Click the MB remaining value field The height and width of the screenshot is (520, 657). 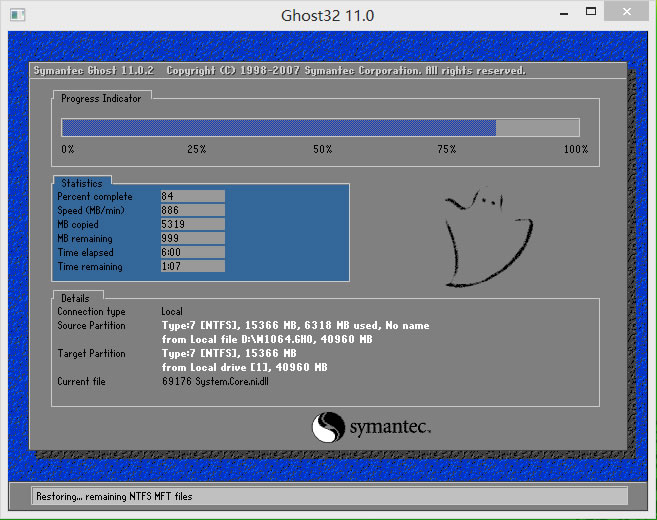[192, 239]
